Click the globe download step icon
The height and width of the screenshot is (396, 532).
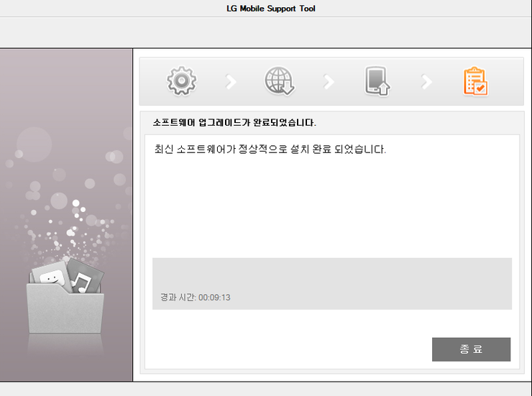click(x=279, y=80)
